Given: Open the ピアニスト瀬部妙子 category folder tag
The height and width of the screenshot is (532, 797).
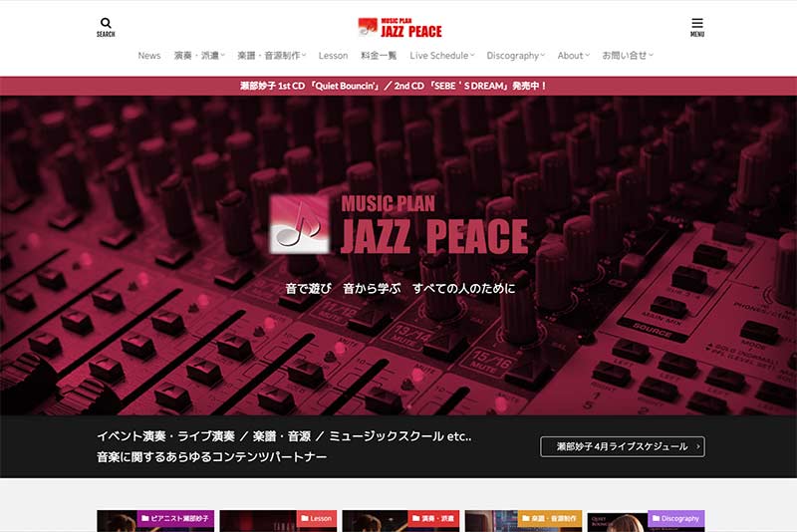Looking at the screenshot, I should tap(176, 519).
